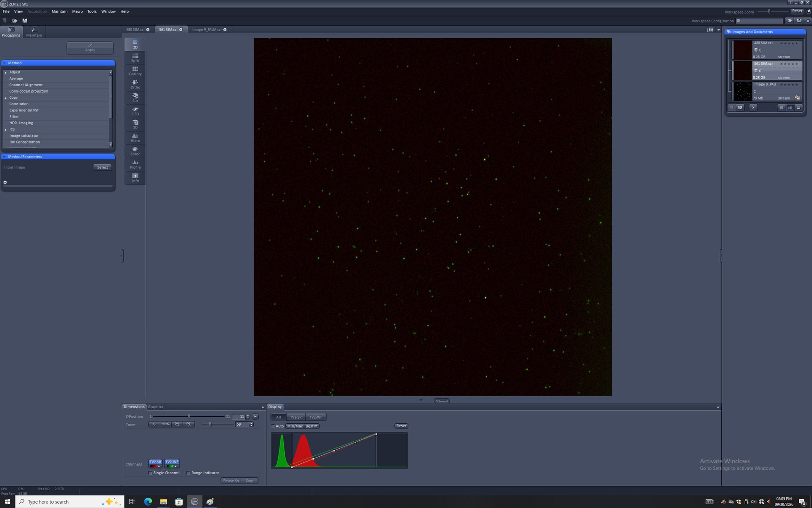This screenshot has height=508, width=812.
Task: Toggle the TV2-WF channel button
Action: coord(172,462)
